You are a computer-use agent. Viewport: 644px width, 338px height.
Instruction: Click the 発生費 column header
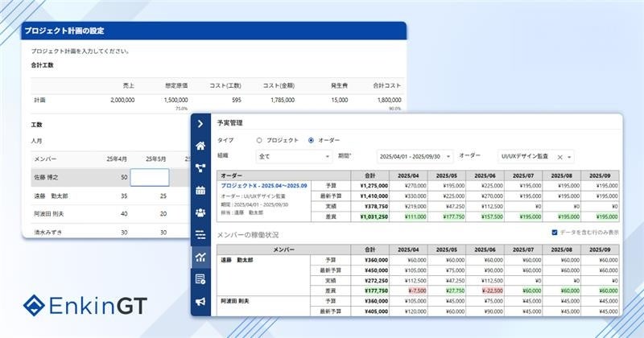point(339,85)
